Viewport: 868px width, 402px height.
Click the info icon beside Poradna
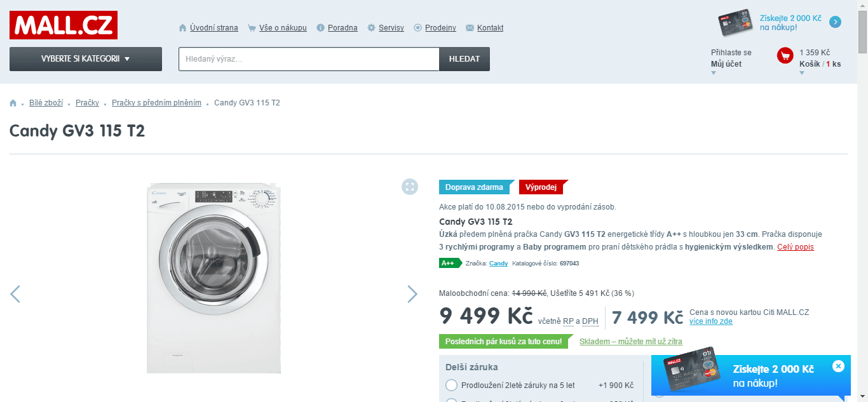321,28
